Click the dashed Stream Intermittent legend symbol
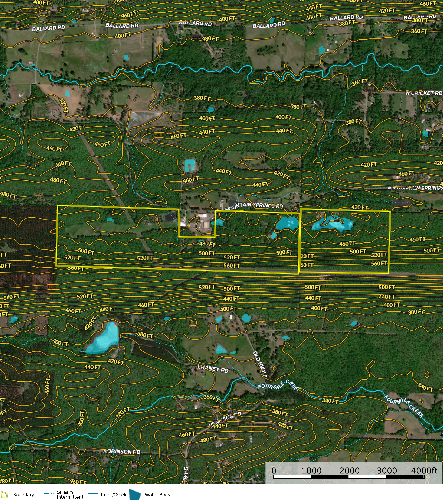Viewport: 444px width, 504px height. point(49,494)
